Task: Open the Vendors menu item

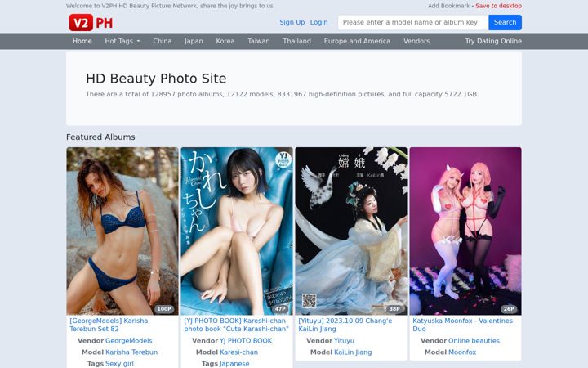Action: coord(416,41)
